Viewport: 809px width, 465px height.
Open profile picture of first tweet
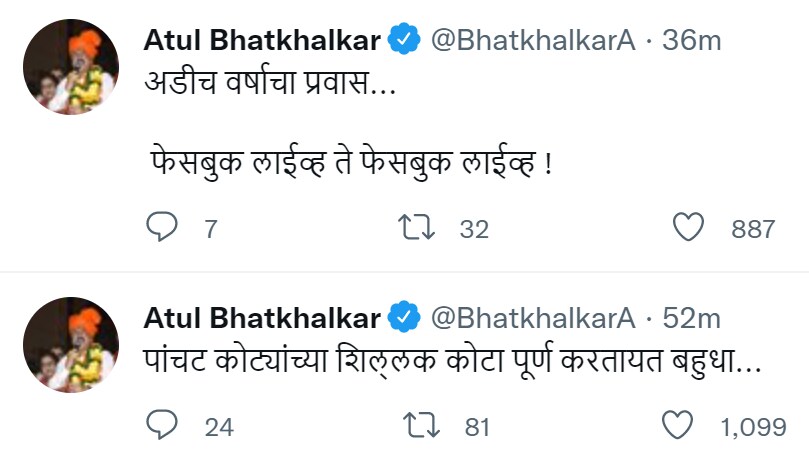pyautogui.click(x=71, y=67)
